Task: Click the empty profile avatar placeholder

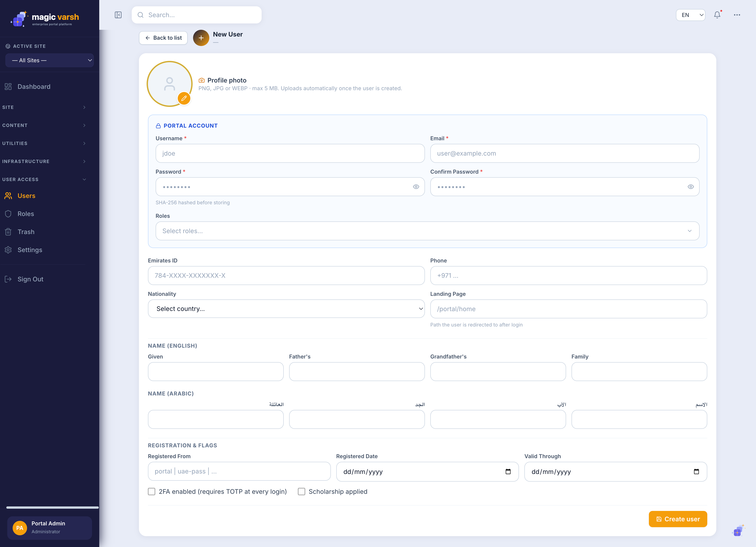Action: click(x=170, y=84)
